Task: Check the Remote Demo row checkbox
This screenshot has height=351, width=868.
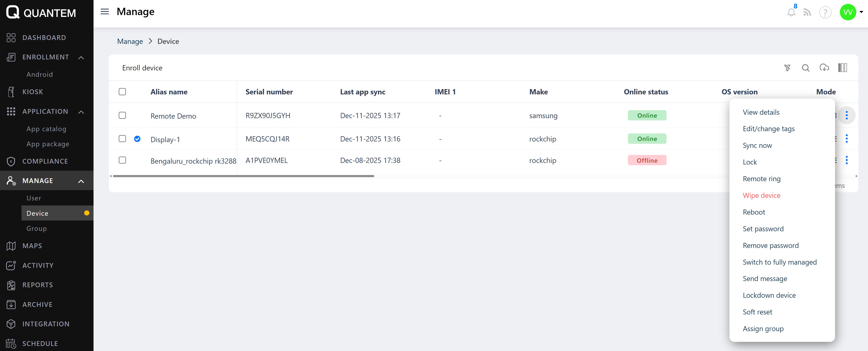Action: point(122,116)
